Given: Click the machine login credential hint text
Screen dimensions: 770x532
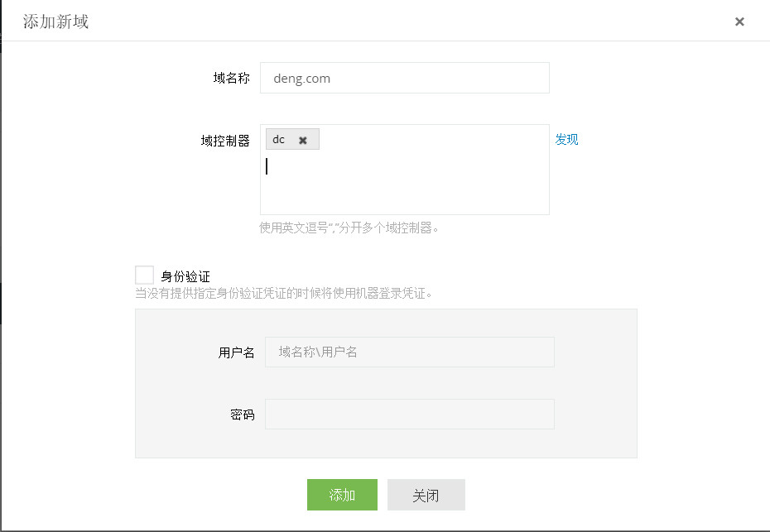Looking at the screenshot, I should (x=283, y=293).
